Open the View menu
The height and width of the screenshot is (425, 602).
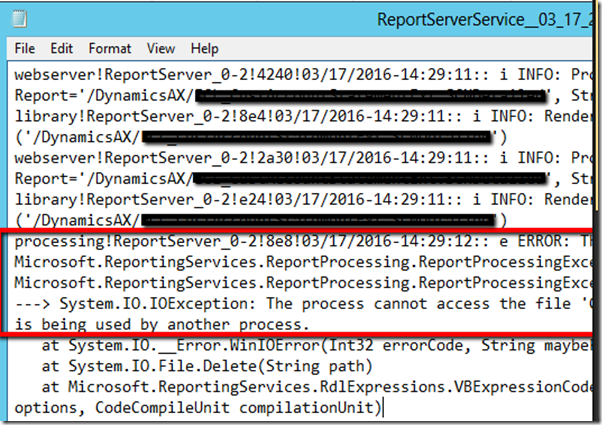point(161,49)
